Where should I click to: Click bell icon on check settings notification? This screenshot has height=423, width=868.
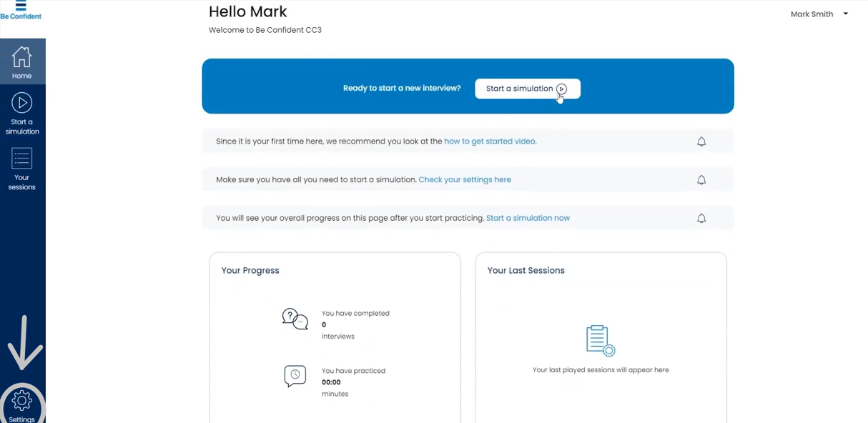coord(701,180)
